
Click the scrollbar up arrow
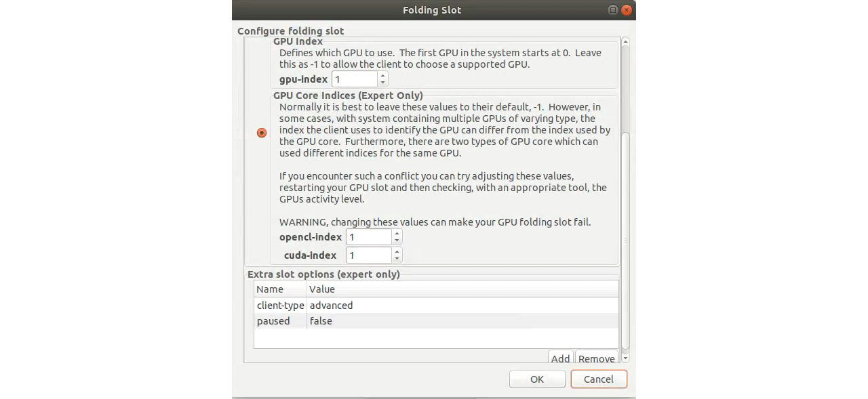point(625,42)
